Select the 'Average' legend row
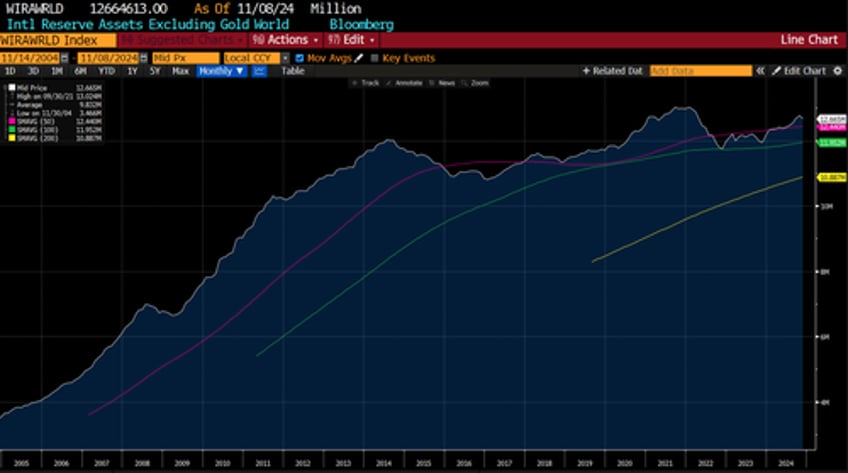This screenshot has height=473, width=848. click(53, 105)
